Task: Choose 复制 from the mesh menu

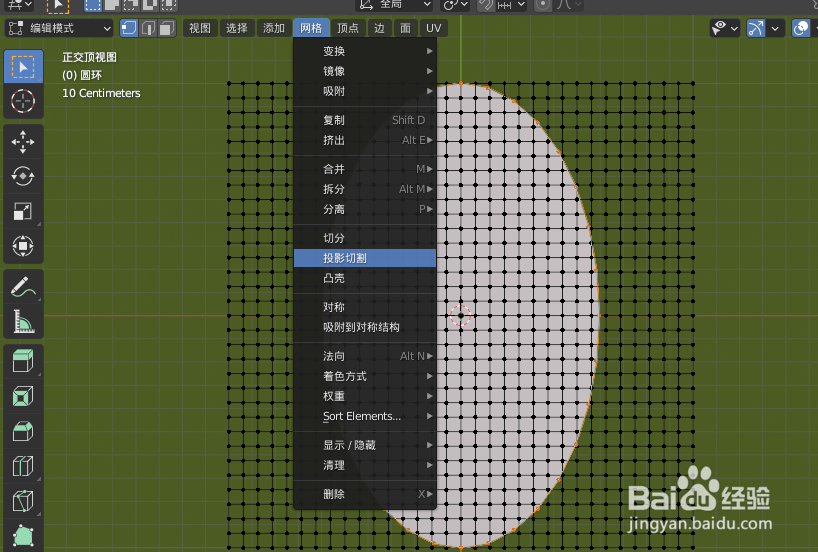Action: (x=365, y=120)
